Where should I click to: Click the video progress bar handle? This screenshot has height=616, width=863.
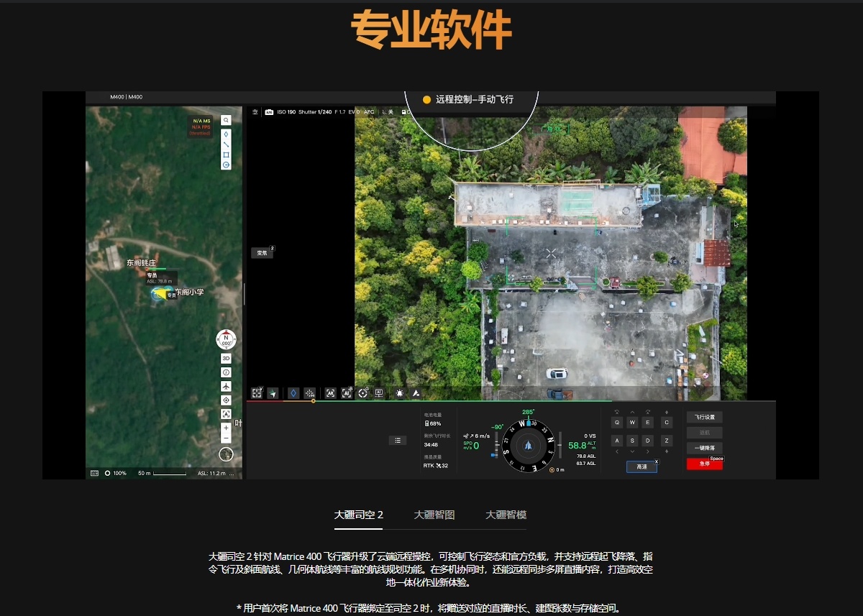(x=313, y=400)
